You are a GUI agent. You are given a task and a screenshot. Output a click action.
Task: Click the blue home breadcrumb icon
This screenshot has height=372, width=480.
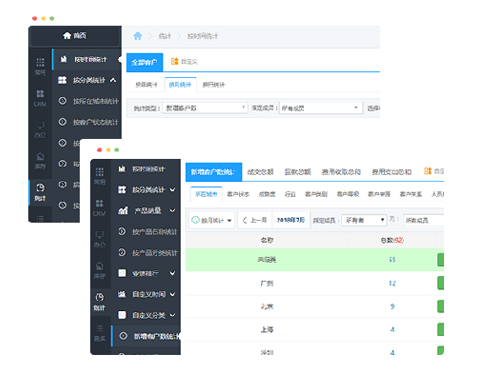tap(138, 36)
